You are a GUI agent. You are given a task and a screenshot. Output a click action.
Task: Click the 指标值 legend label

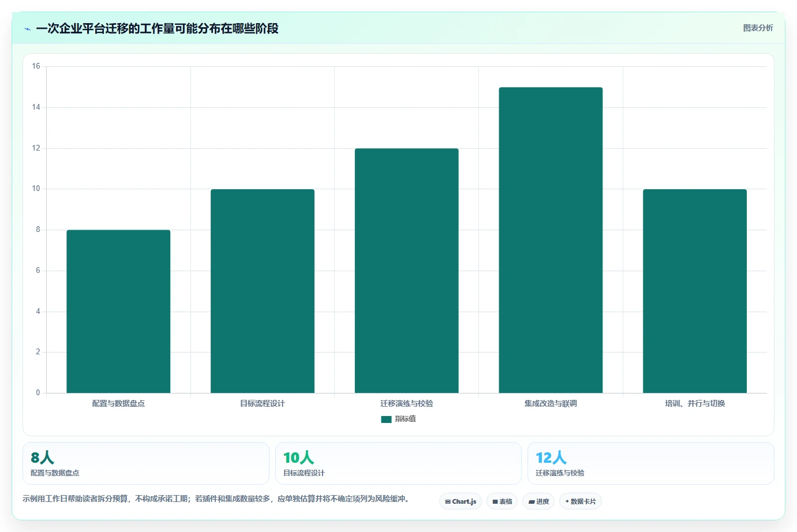405,419
